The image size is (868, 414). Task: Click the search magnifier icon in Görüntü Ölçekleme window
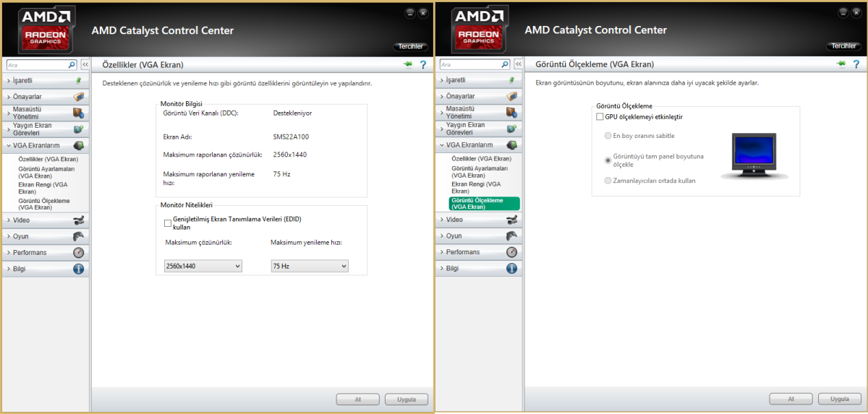tap(504, 64)
